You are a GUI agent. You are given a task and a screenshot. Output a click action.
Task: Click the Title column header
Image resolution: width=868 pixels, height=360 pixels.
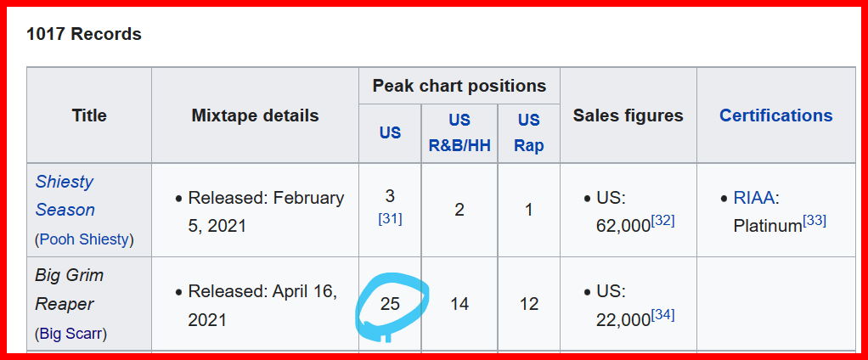(x=89, y=115)
